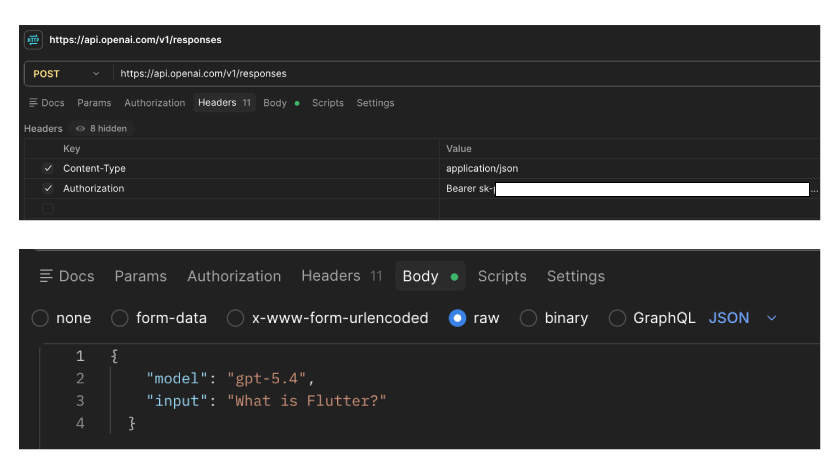Open Settings tab in the upper panel

tap(375, 103)
